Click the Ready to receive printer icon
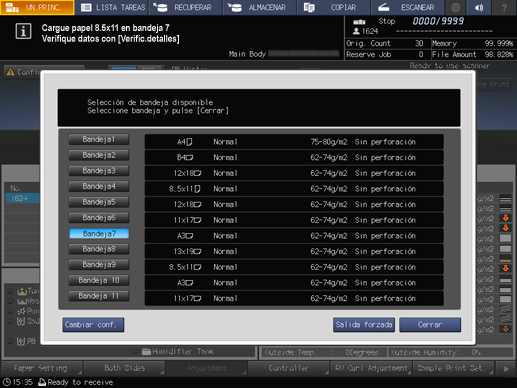The height and width of the screenshot is (388, 517). (x=42, y=382)
